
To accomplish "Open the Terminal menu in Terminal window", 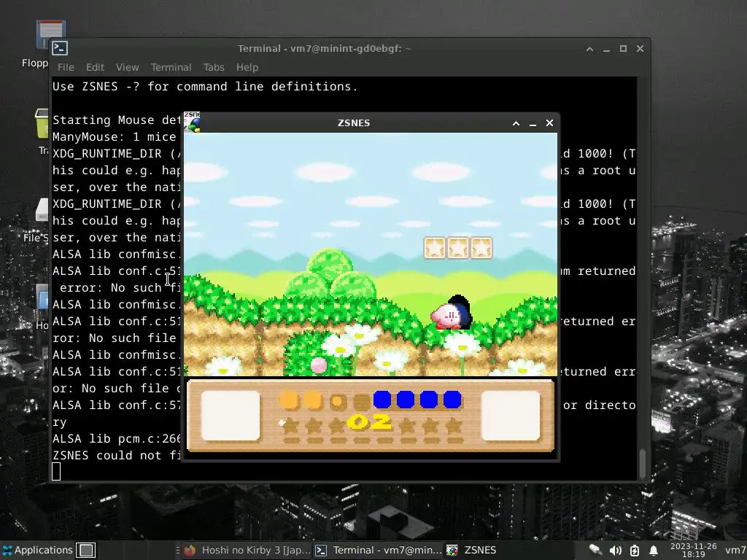I will [x=171, y=67].
